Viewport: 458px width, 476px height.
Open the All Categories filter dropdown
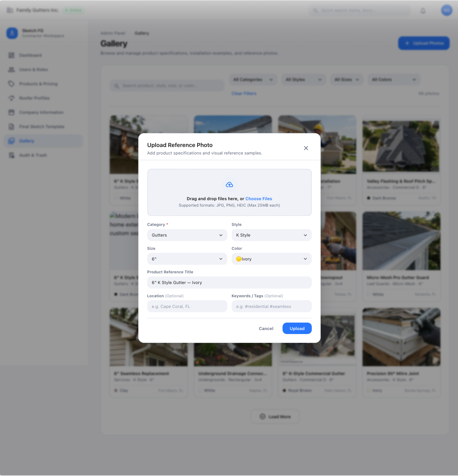click(253, 80)
